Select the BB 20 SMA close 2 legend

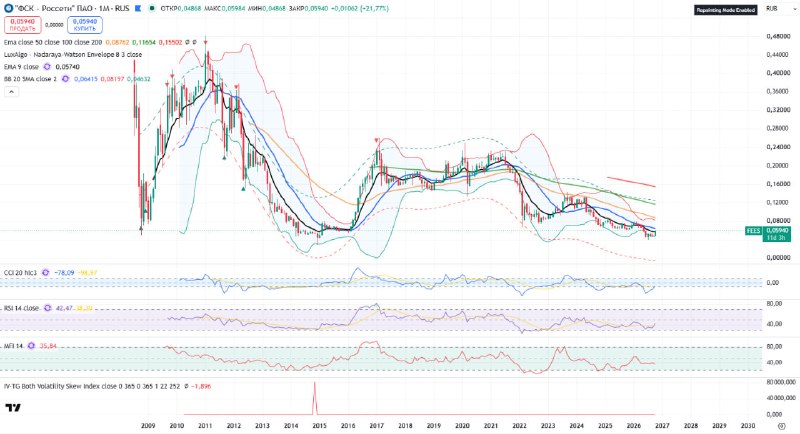point(31,79)
